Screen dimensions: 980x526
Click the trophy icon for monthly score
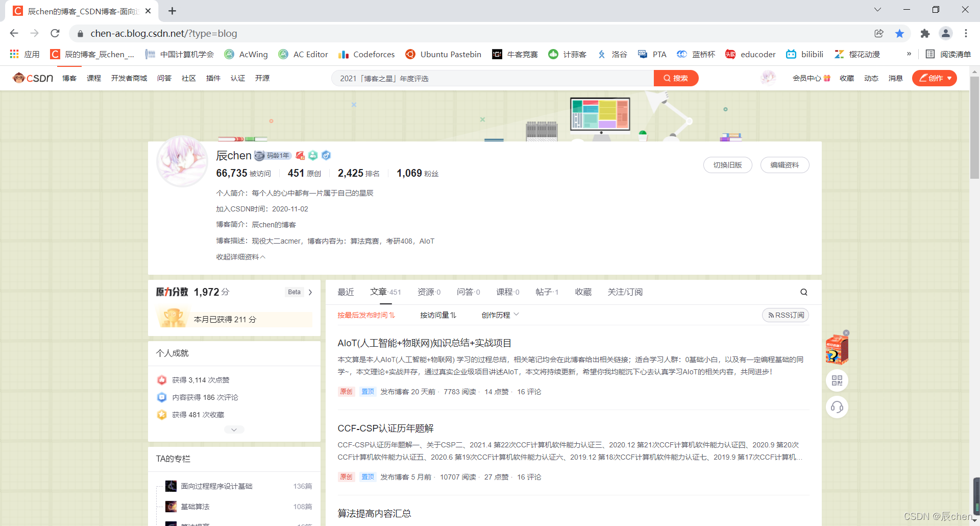173,318
